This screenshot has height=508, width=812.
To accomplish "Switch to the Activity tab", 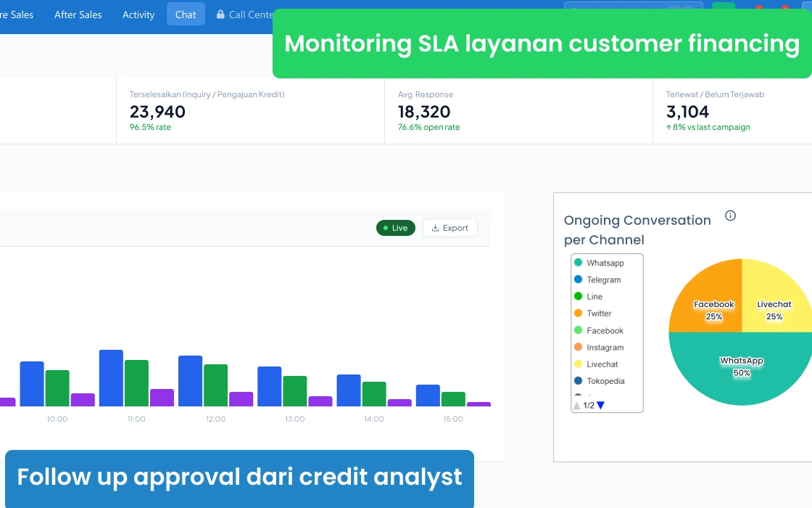I will (x=138, y=15).
